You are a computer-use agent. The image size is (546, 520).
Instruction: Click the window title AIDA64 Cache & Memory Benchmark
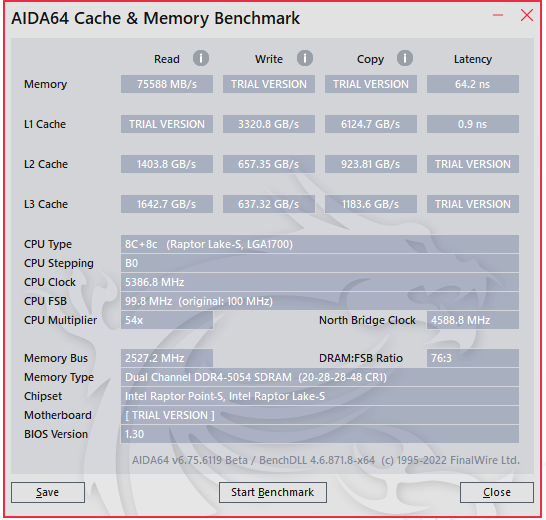point(155,18)
